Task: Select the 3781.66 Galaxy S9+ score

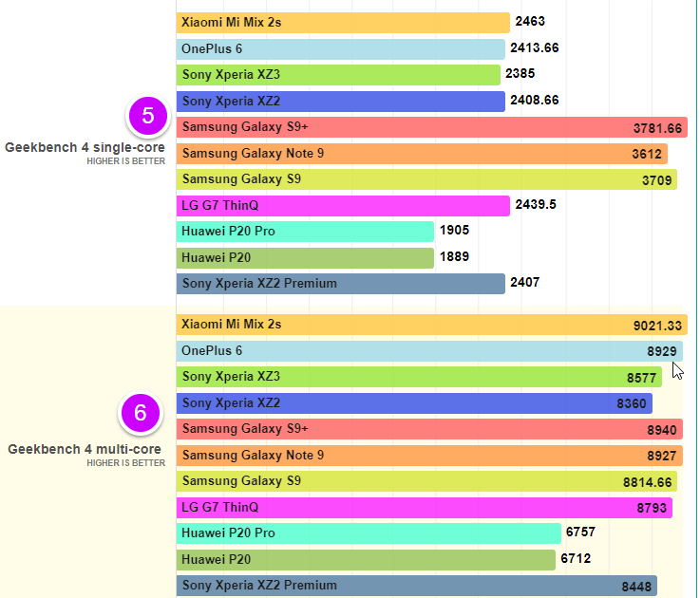Action: tap(657, 128)
